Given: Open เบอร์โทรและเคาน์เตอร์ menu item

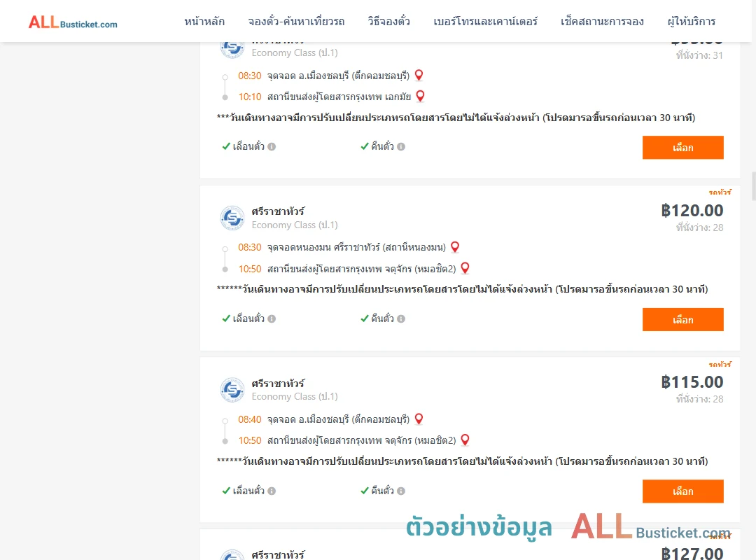Looking at the screenshot, I should click(x=485, y=22).
